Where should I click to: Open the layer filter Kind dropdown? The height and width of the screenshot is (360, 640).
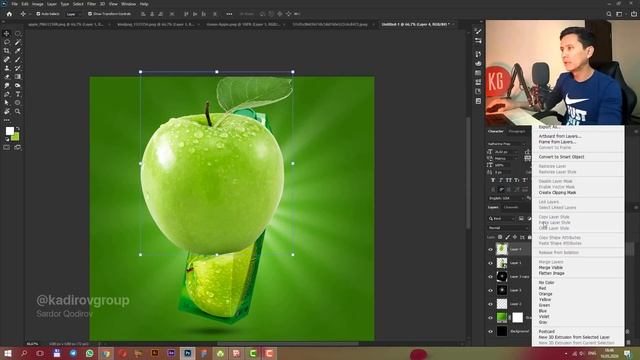[x=502, y=219]
